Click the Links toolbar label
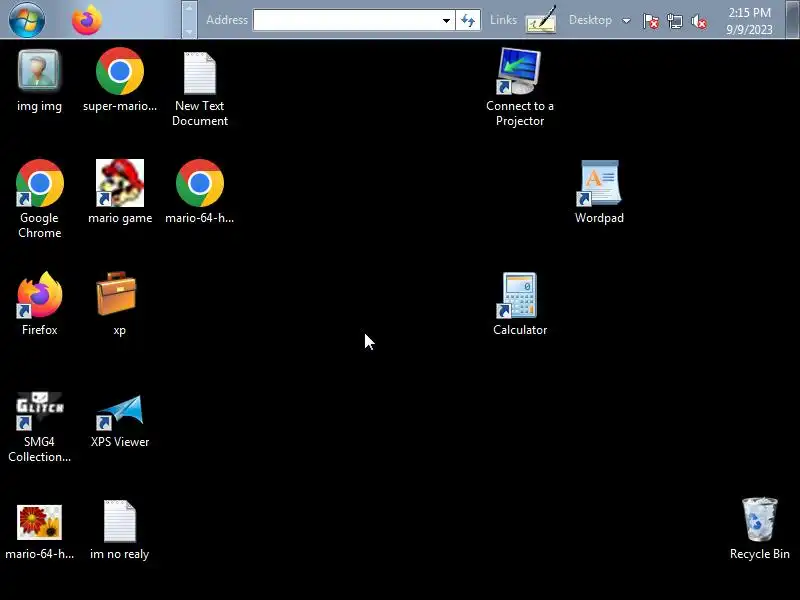Image resolution: width=800 pixels, height=600 pixels. point(503,20)
